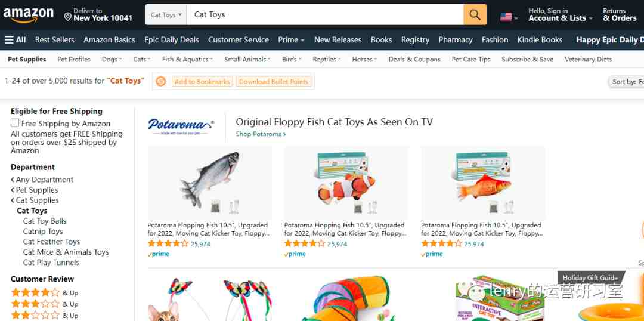
Task: Expand the Prime navigation dropdown
Action: coord(291,40)
